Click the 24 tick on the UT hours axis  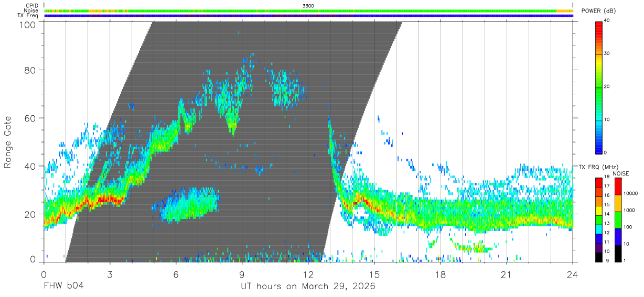[573, 274]
